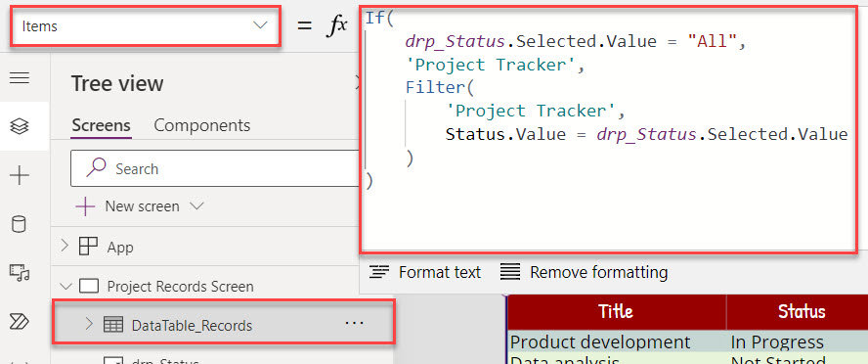Select Project Records Screen in tree

180,287
